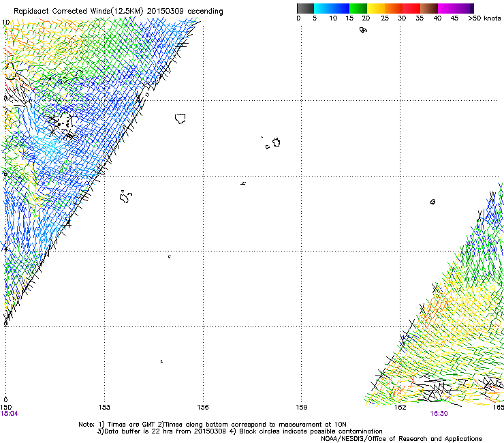
Task: Select the orange 25-30 knots legend segment
Action: point(394,8)
